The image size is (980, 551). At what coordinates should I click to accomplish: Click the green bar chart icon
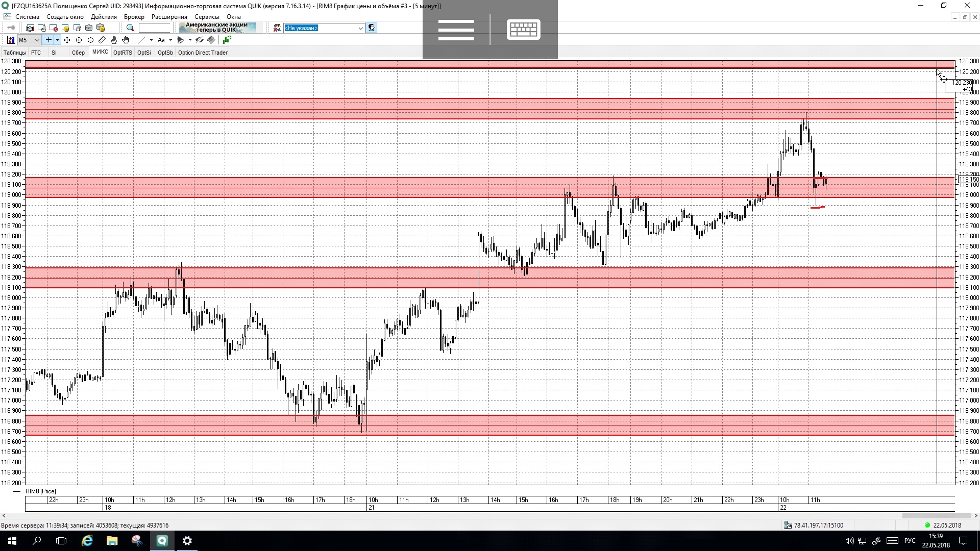coord(227,40)
